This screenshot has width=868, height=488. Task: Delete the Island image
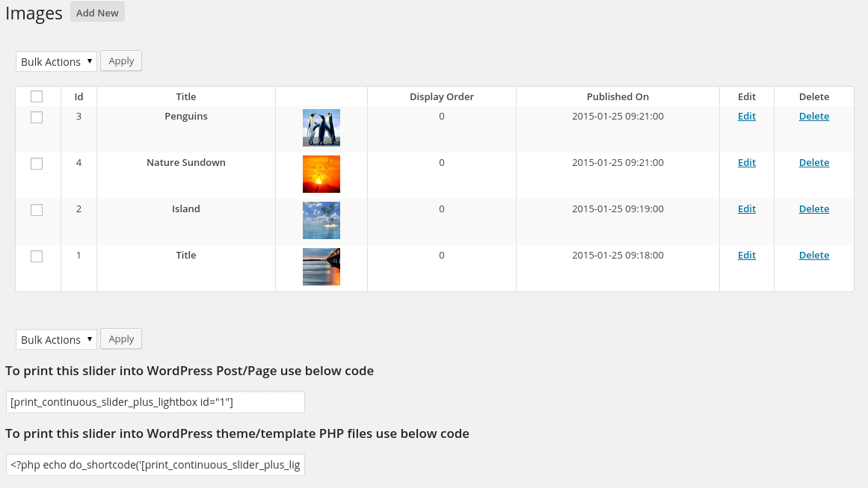click(x=813, y=209)
